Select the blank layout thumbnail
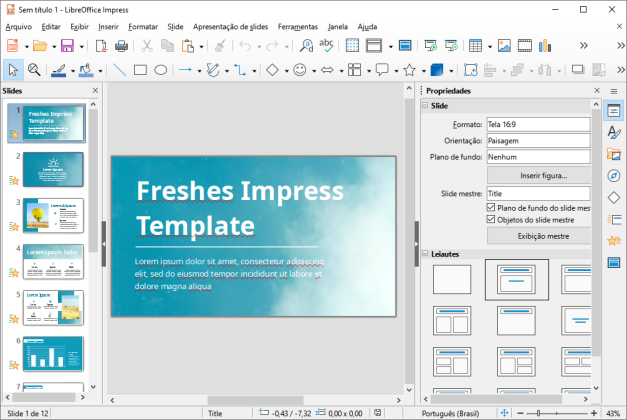627x420 pixels. (x=452, y=279)
